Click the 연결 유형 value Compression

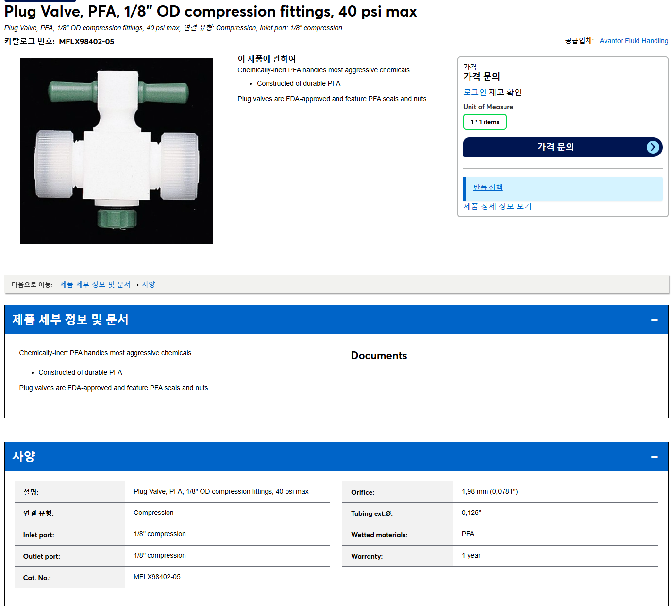(x=153, y=513)
